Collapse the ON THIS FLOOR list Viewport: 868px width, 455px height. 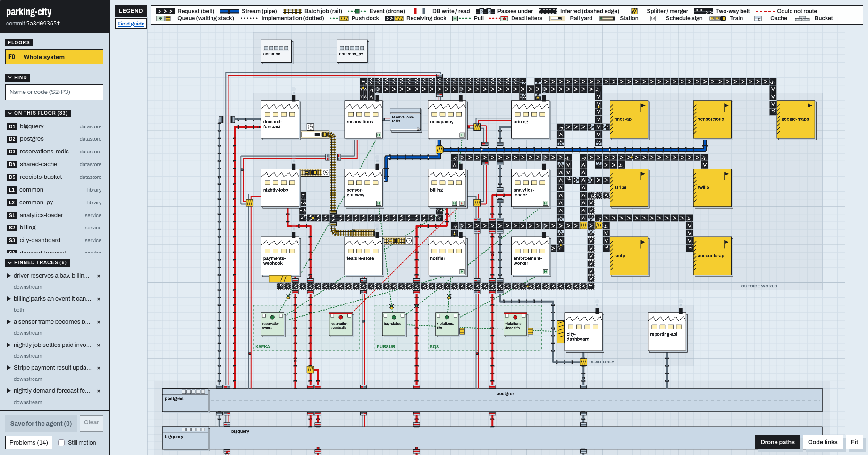coord(38,113)
